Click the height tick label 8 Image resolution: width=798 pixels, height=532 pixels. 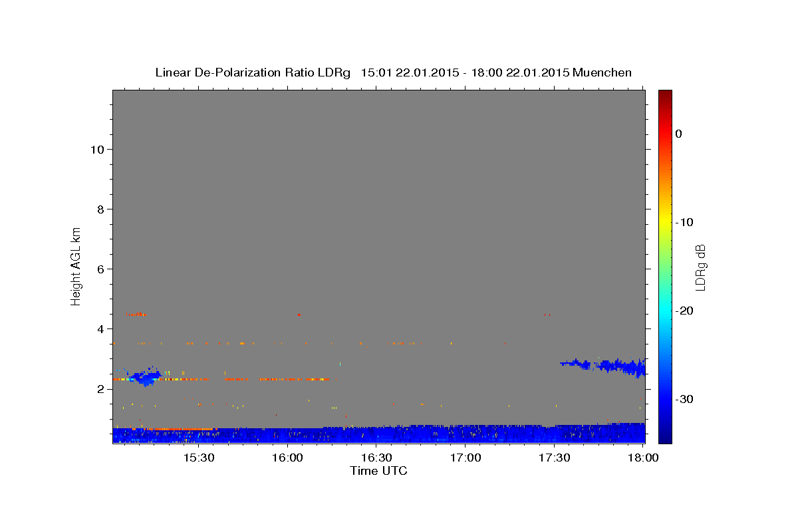tap(99, 209)
